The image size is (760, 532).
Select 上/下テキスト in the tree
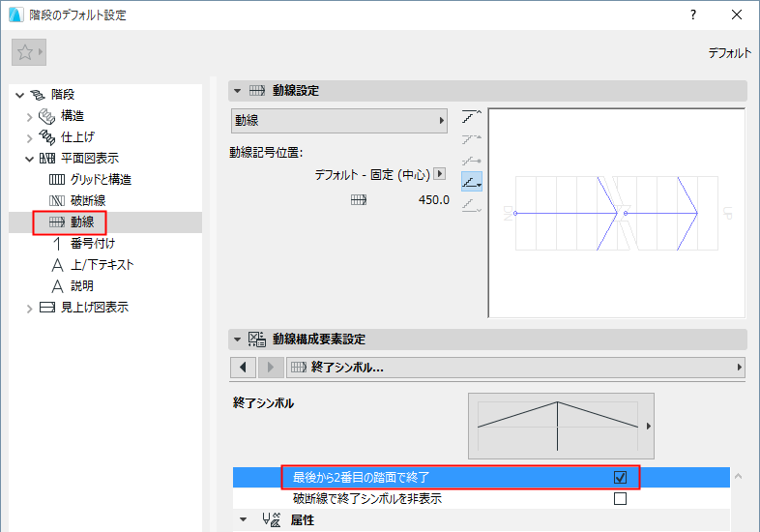102,265
